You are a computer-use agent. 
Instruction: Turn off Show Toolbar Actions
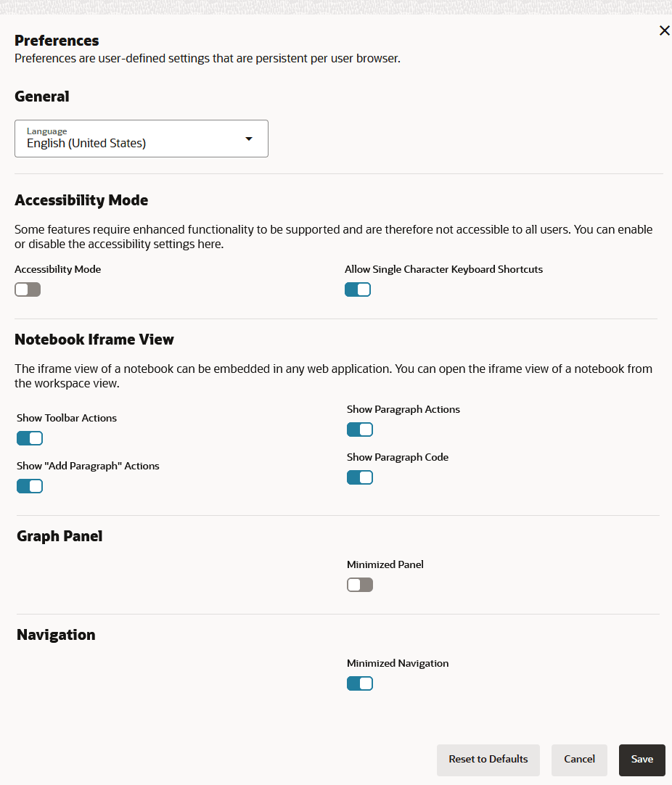pyautogui.click(x=30, y=438)
